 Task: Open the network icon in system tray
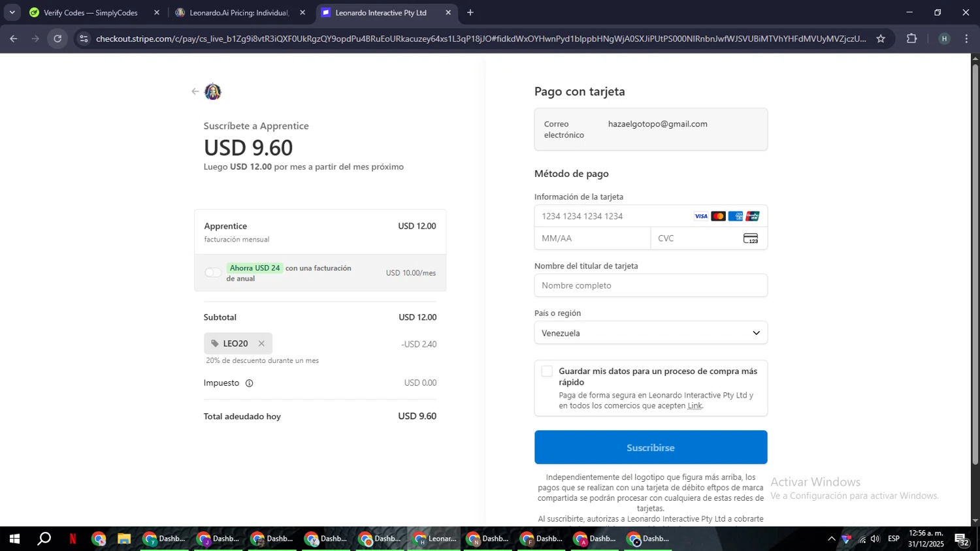pyautogui.click(x=862, y=539)
